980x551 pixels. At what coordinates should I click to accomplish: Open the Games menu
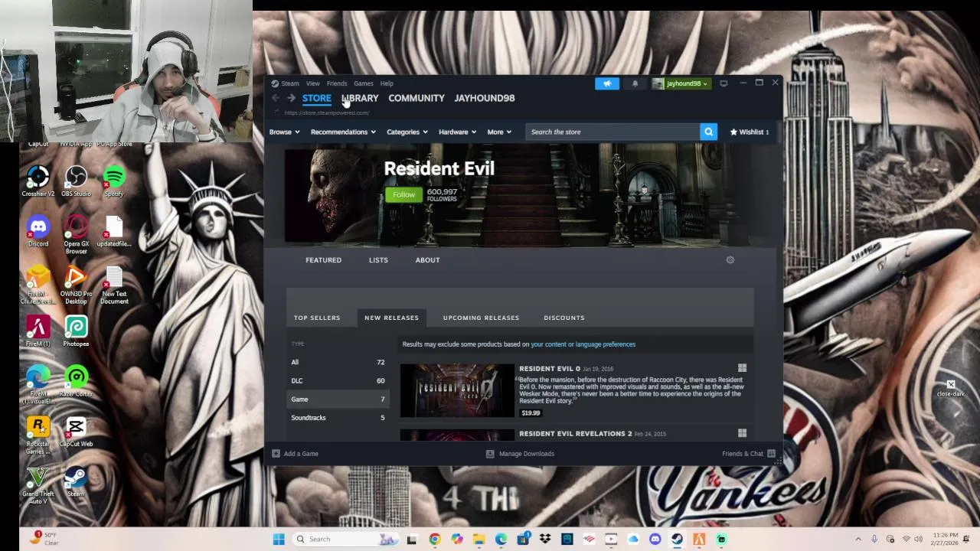tap(364, 83)
